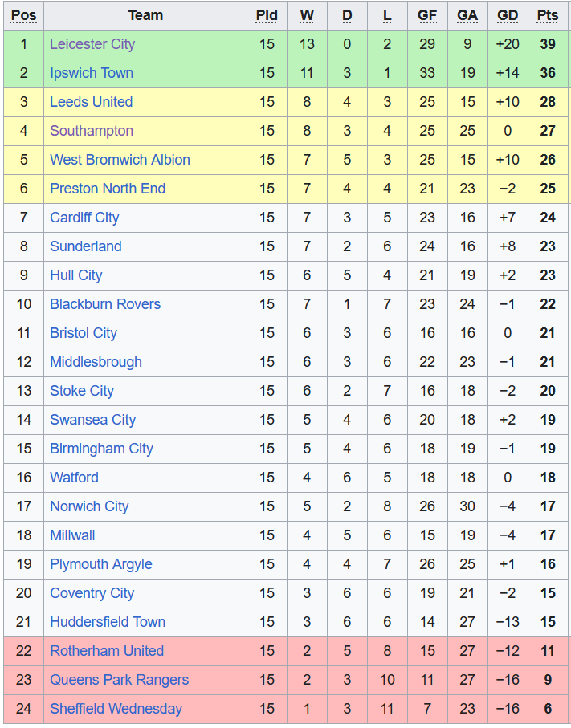
Task: Click the GD column header
Action: (x=508, y=15)
